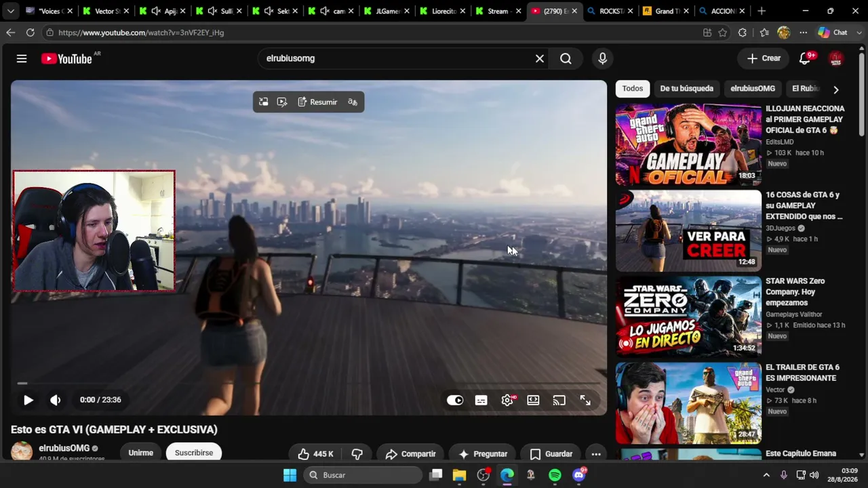Go back to the previous page
The width and height of the screenshot is (868, 488).
pos(10,33)
